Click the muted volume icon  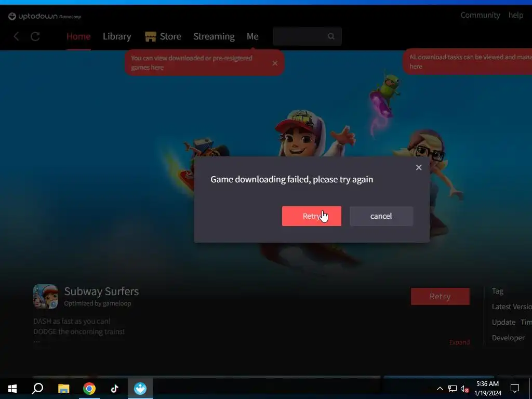point(464,389)
